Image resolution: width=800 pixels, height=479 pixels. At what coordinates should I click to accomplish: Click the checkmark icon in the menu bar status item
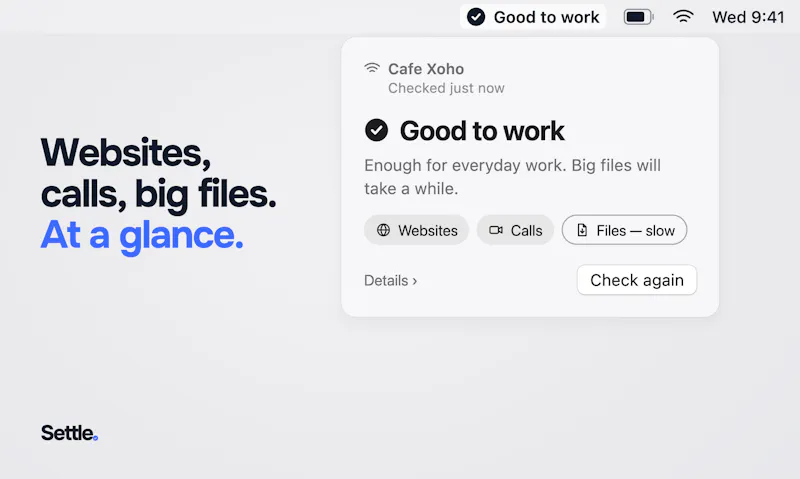tap(476, 17)
